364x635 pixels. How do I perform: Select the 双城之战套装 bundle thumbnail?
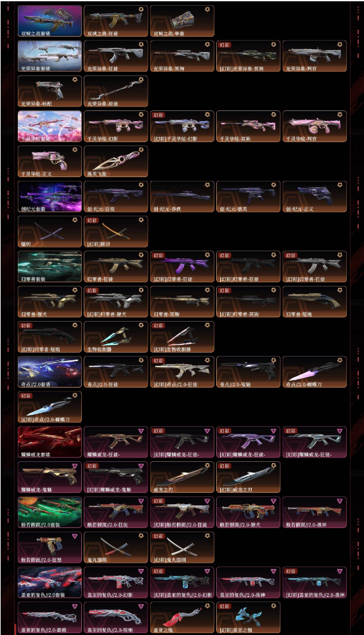point(50,21)
